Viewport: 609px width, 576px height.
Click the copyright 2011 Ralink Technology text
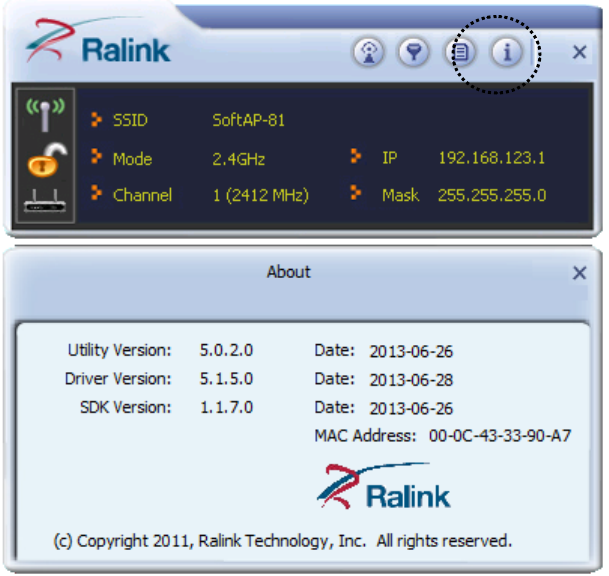[283, 541]
